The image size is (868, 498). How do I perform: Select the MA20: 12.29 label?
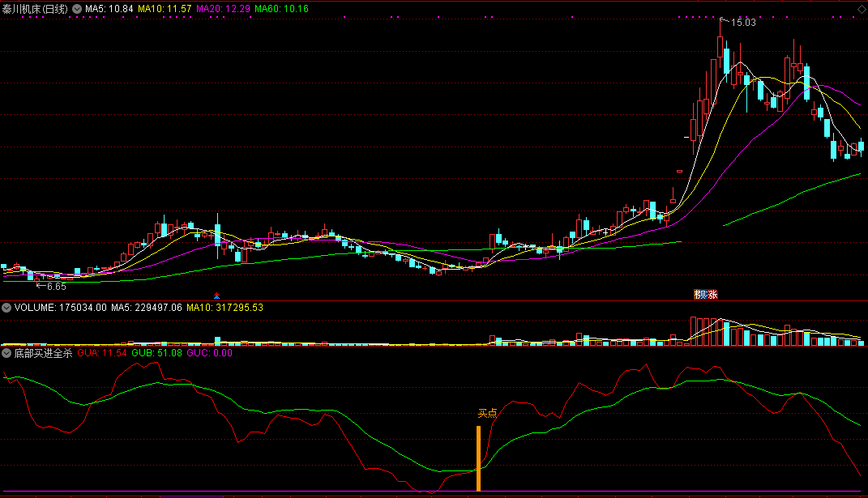point(223,9)
